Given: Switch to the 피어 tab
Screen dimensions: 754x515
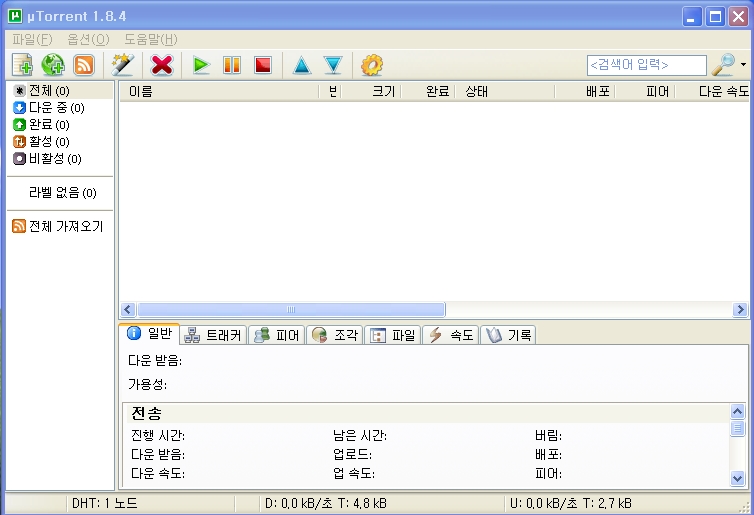Looking at the screenshot, I should point(276,335).
